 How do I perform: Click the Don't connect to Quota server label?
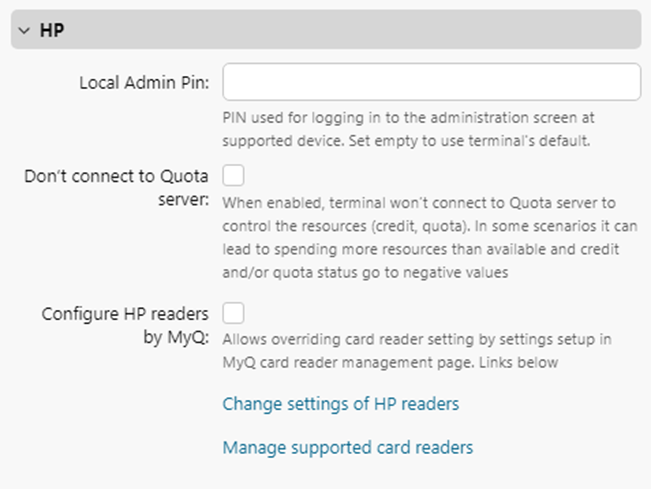pos(115,187)
